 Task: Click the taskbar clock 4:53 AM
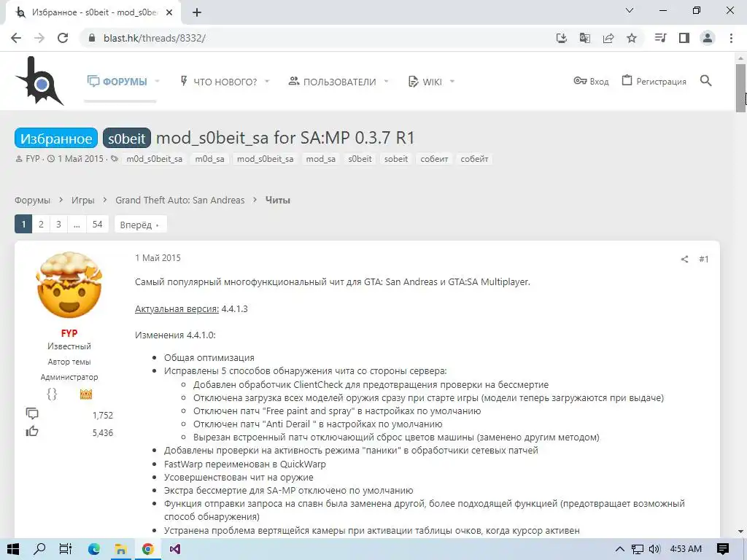click(x=686, y=549)
